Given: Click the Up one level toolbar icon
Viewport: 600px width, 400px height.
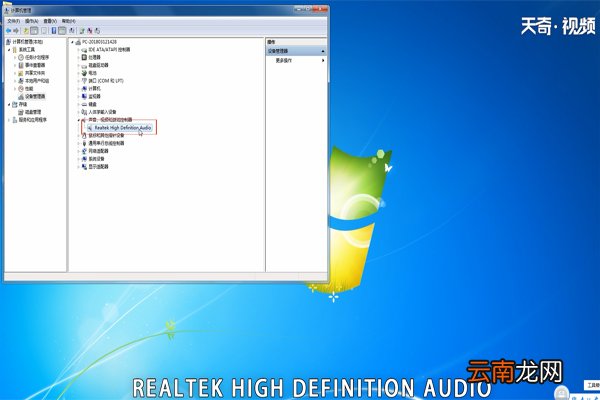Looking at the screenshot, I should click(x=26, y=31).
